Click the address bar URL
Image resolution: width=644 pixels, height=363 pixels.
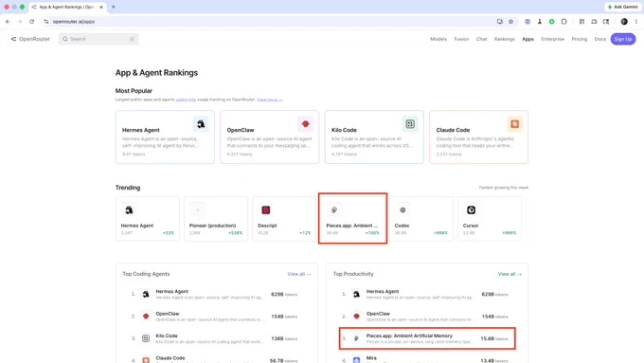[x=74, y=22]
